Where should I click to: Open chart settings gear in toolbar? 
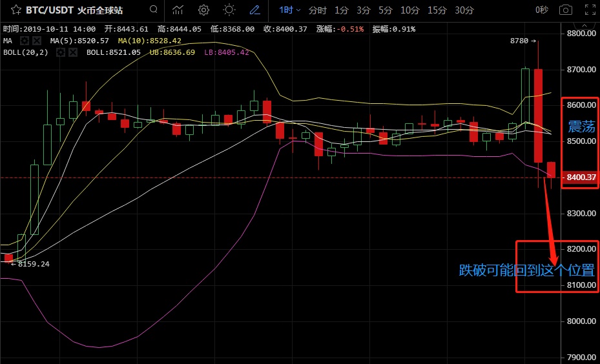(x=203, y=10)
